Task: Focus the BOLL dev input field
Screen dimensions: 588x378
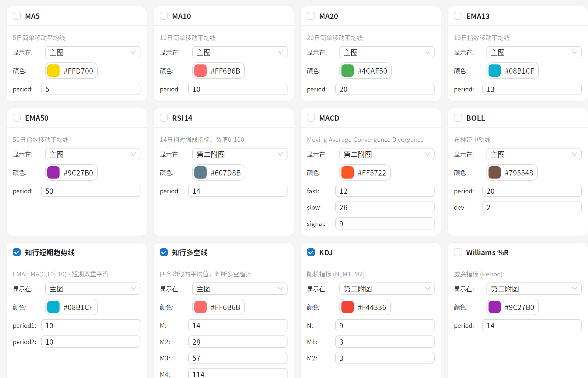Action: (x=532, y=207)
